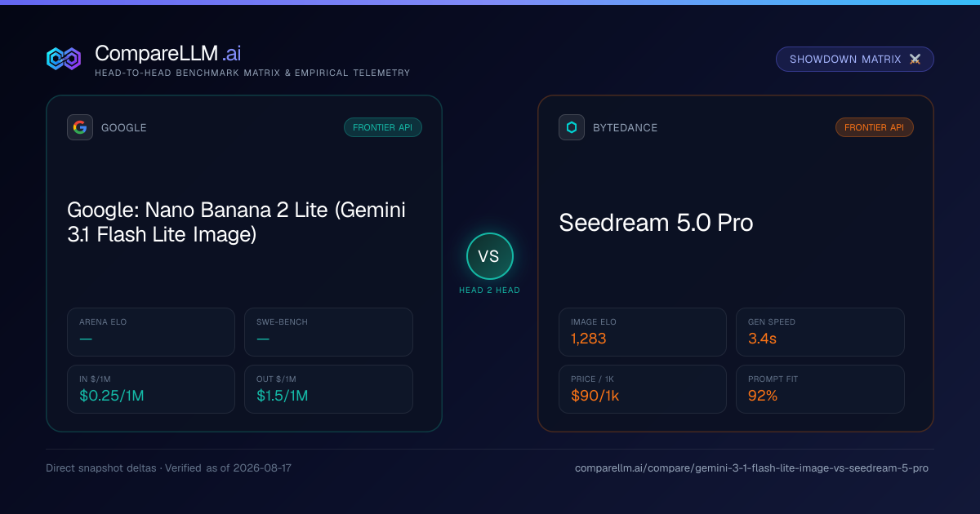
Task: Click the CompareLLM interlocking hexagon logo
Action: pyautogui.click(x=64, y=59)
